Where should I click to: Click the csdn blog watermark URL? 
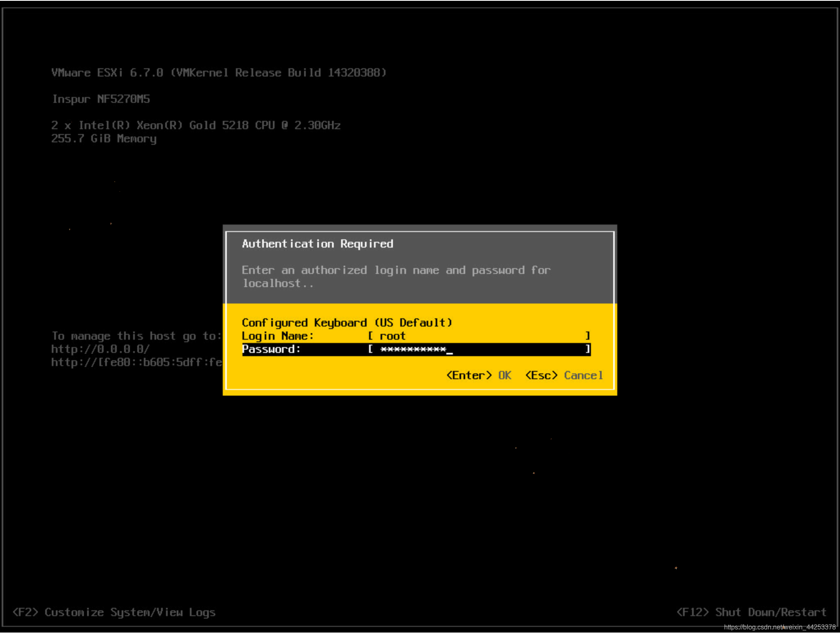point(779,627)
